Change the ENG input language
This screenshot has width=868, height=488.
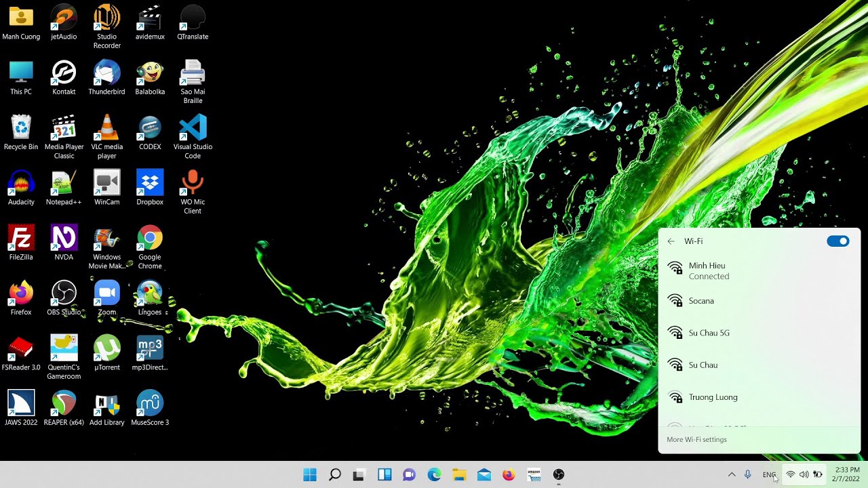(769, 474)
